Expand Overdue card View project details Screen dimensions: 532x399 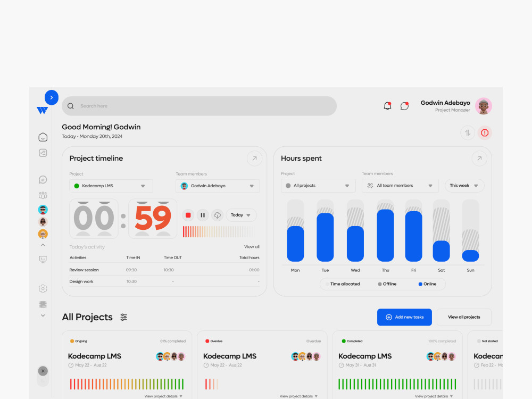[298, 396]
